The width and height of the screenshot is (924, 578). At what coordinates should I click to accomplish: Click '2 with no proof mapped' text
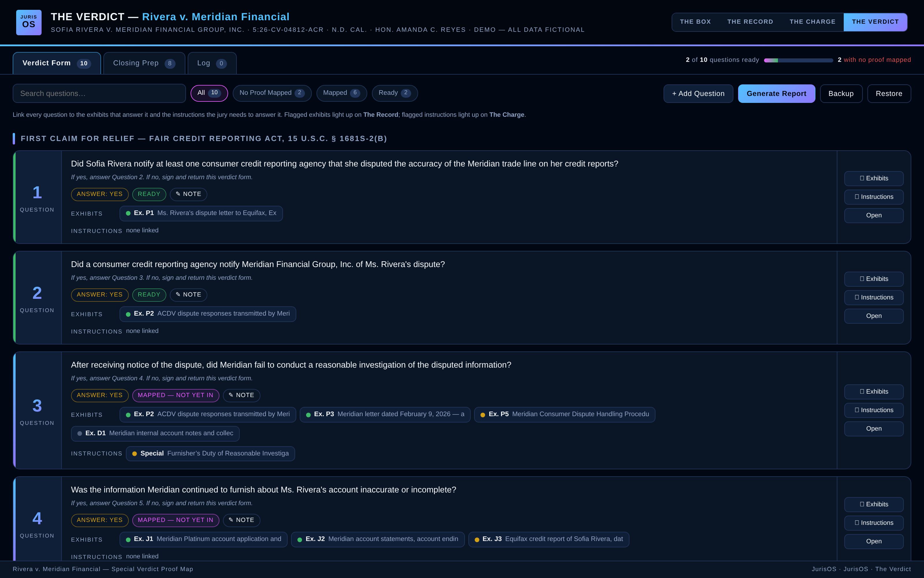pos(874,60)
